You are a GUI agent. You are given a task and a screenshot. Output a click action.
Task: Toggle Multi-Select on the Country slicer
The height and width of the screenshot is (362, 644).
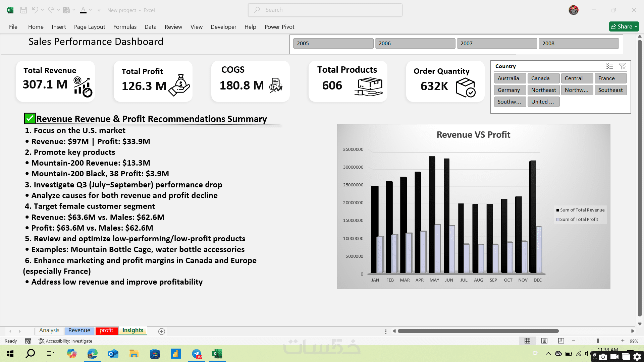(x=609, y=66)
